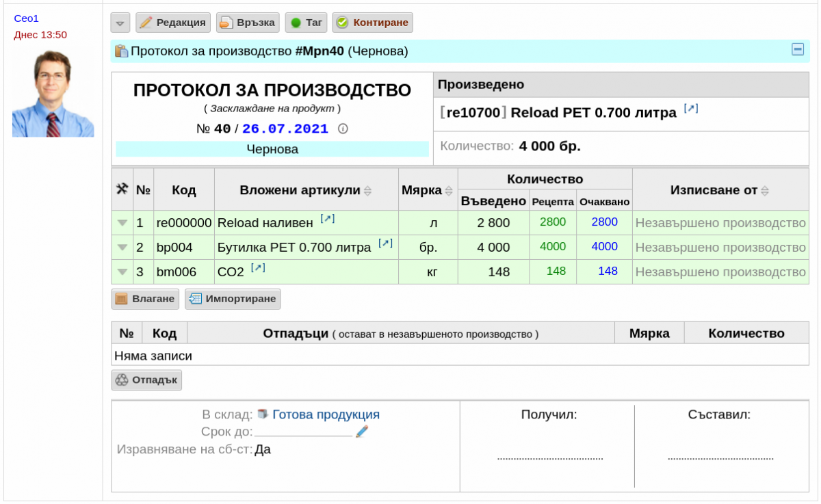The width and height of the screenshot is (821, 504).
Task: Select the code cell bm006
Action: coord(184,272)
